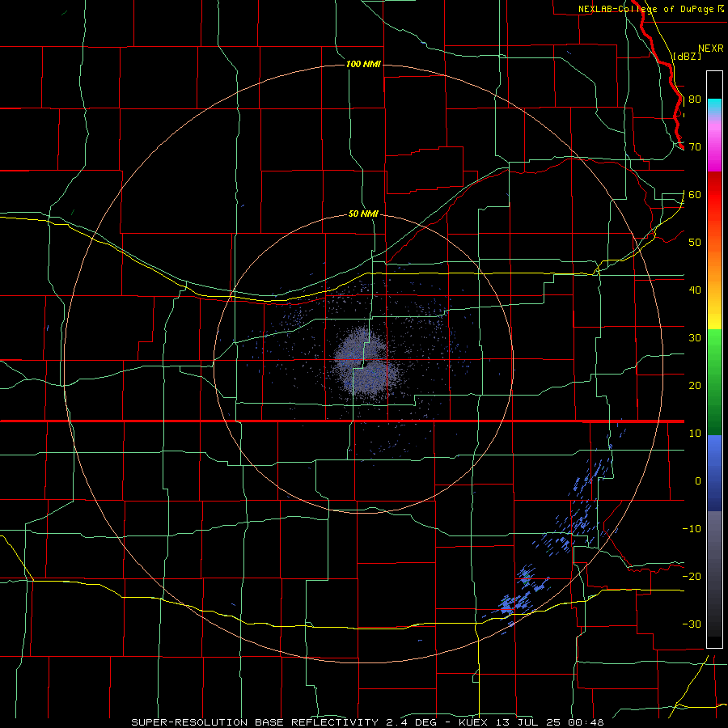Click the 'KUEX' station identifier in the caption

(x=475, y=722)
